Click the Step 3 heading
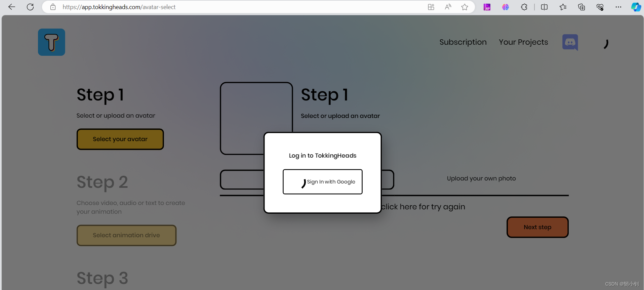This screenshot has height=290, width=644. click(x=102, y=279)
